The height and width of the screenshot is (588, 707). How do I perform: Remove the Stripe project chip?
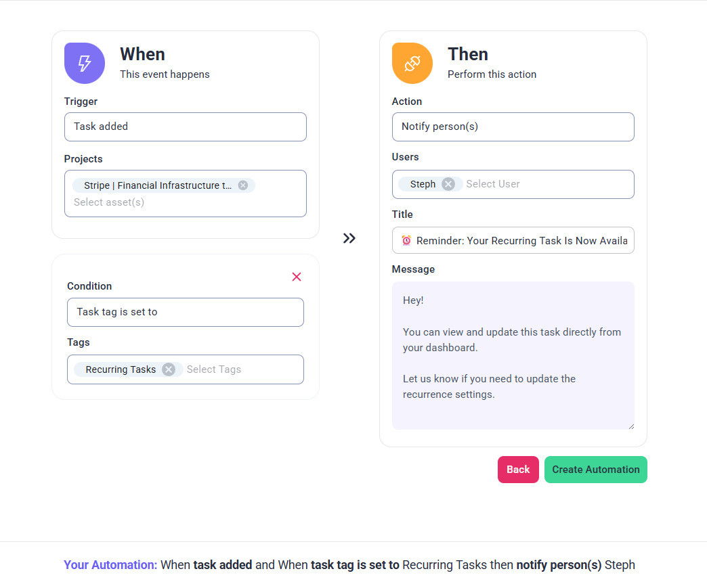click(x=243, y=185)
